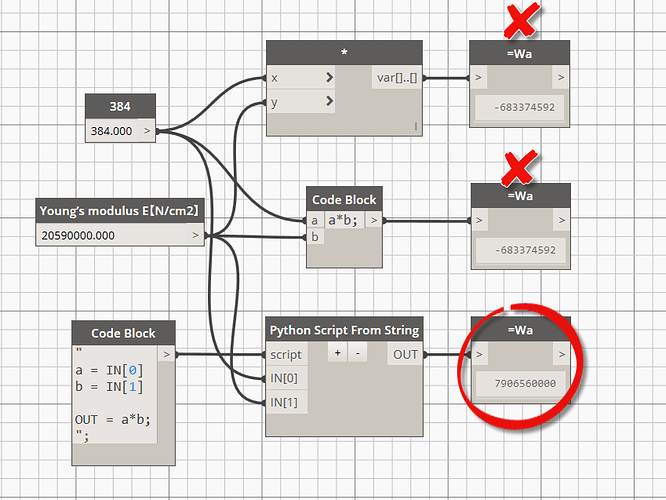Click output port of Python string code block
This screenshot has height=500, width=666.
166,354
